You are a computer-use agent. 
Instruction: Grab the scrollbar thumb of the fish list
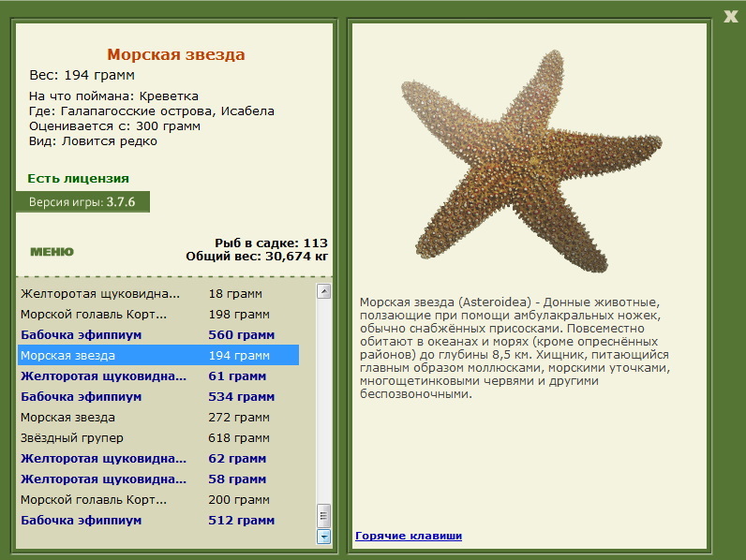[x=323, y=516]
